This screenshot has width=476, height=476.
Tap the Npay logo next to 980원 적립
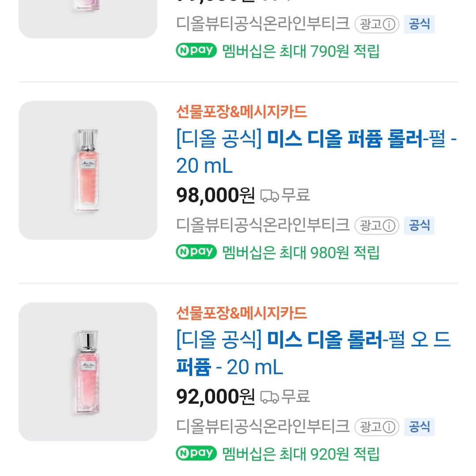click(x=197, y=252)
